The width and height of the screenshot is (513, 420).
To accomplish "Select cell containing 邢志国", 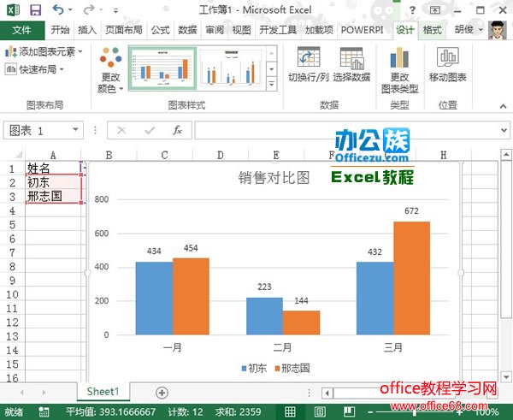I will coord(53,196).
